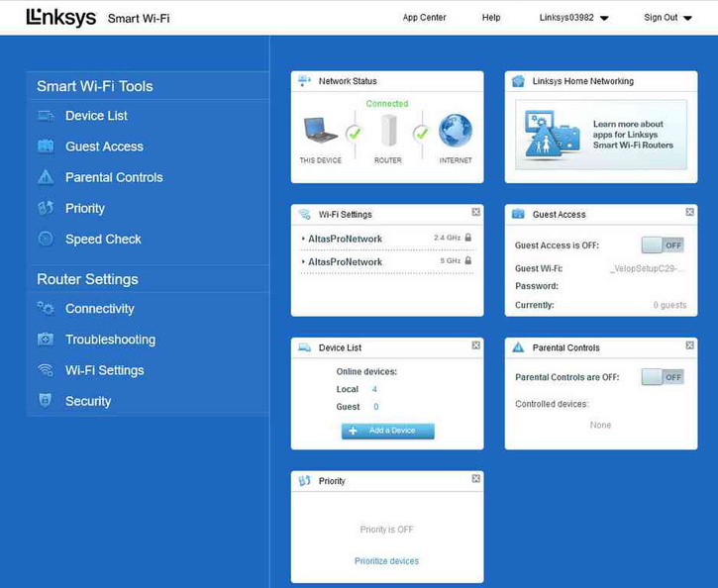Click the Troubleshooting first-aid kit icon
718x588 pixels.
click(46, 340)
